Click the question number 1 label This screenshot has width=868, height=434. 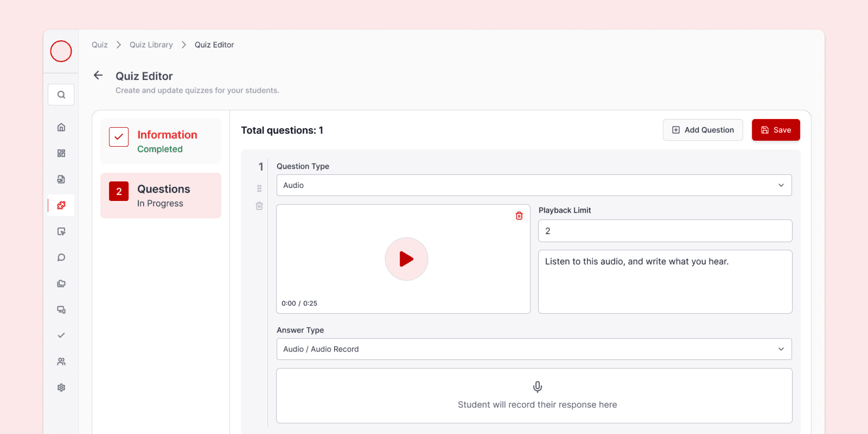click(261, 167)
